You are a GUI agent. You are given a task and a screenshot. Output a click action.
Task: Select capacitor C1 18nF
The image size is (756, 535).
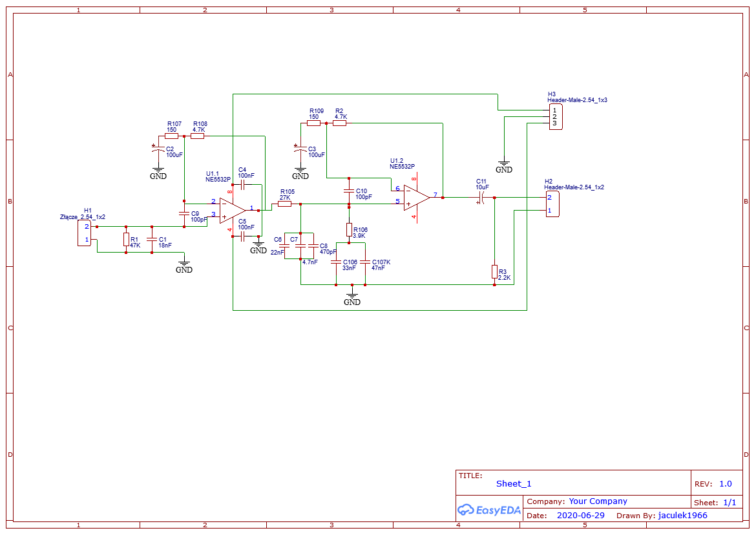pyautogui.click(x=152, y=240)
